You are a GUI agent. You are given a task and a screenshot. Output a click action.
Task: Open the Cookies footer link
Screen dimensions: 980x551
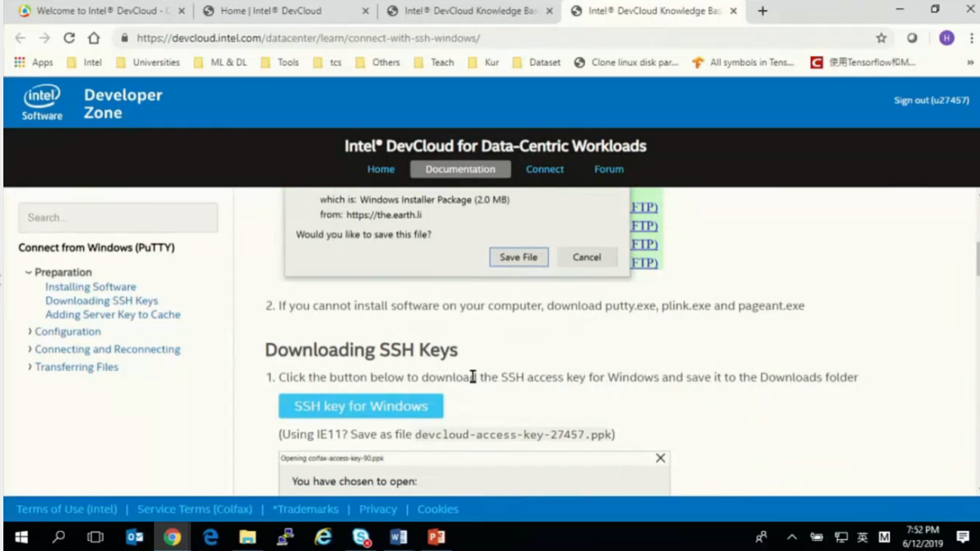pyautogui.click(x=438, y=509)
